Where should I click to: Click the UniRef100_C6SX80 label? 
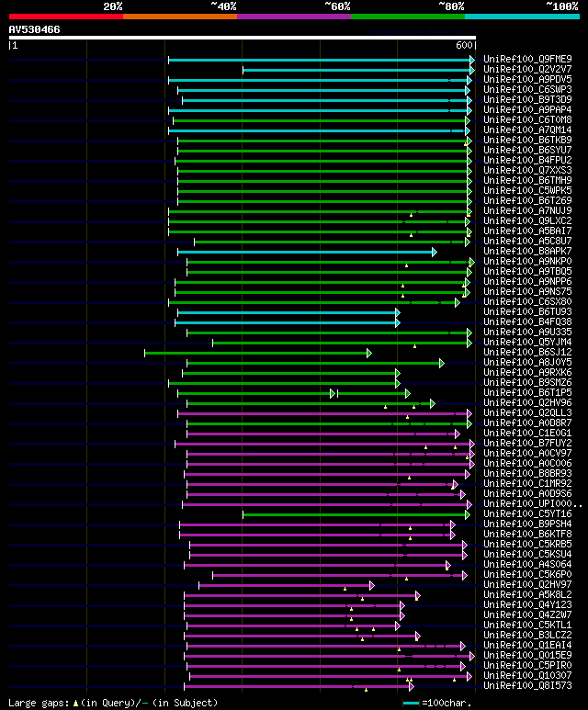[527, 301]
